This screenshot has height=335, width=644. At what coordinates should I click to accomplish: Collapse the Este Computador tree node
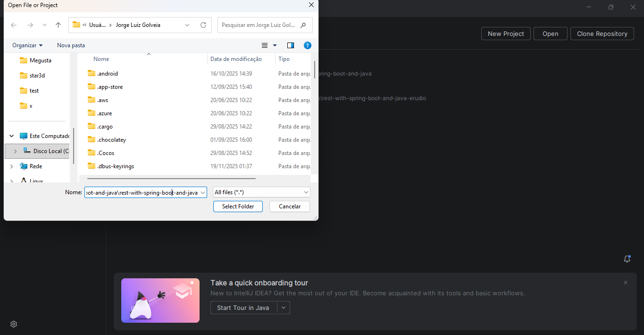click(x=12, y=136)
